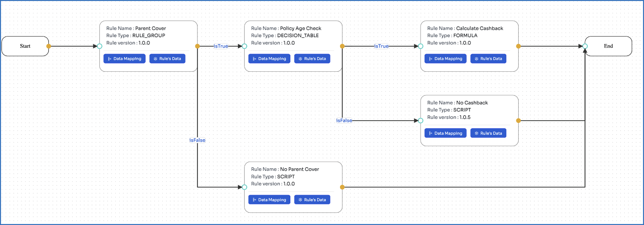This screenshot has width=644, height=225.
Task: Click Parent Cover's orange output handle
Action: pyautogui.click(x=198, y=46)
